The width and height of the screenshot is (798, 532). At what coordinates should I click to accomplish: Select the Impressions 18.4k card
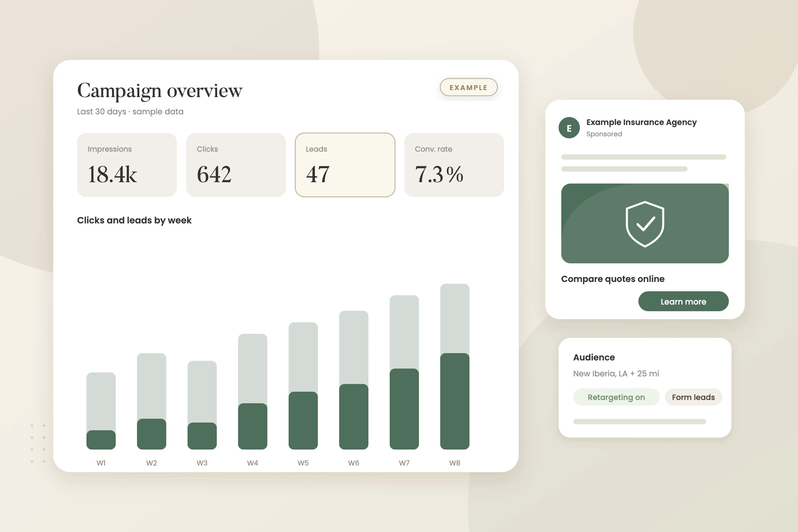[127, 165]
